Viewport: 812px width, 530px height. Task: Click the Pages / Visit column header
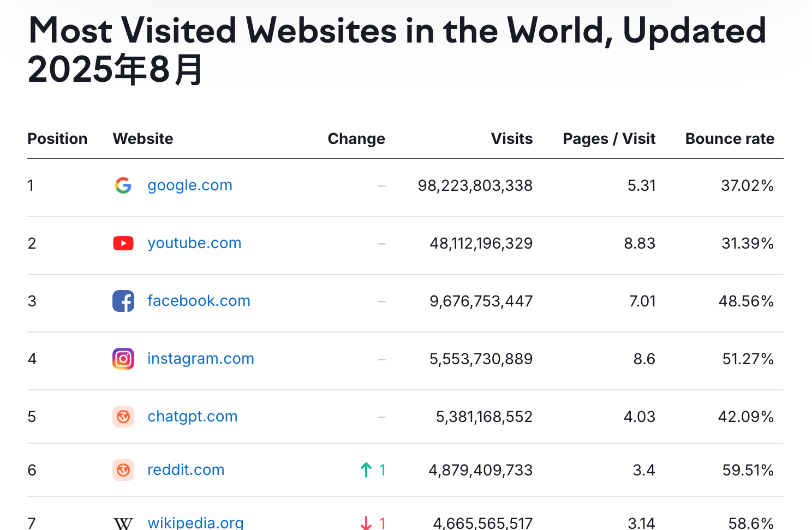click(x=609, y=138)
